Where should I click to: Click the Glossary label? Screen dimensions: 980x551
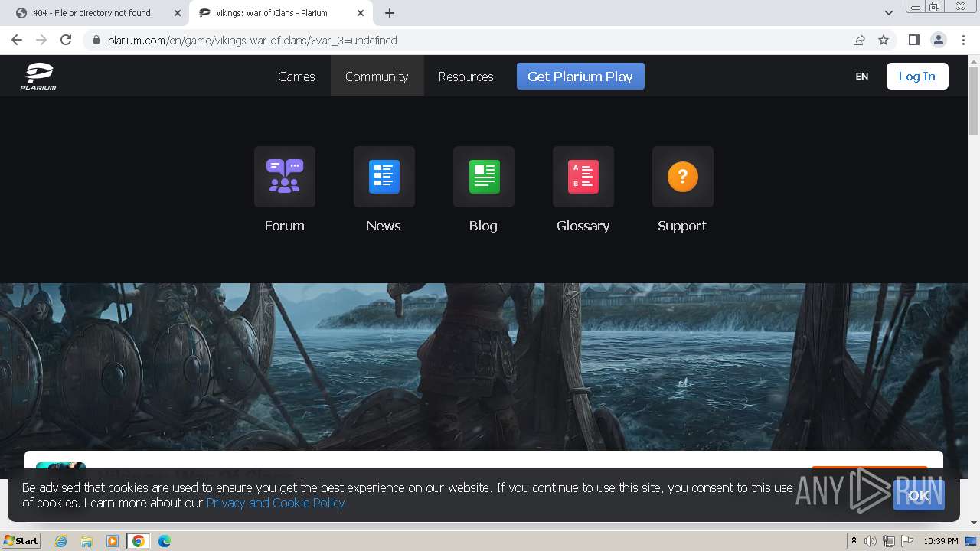pos(583,226)
